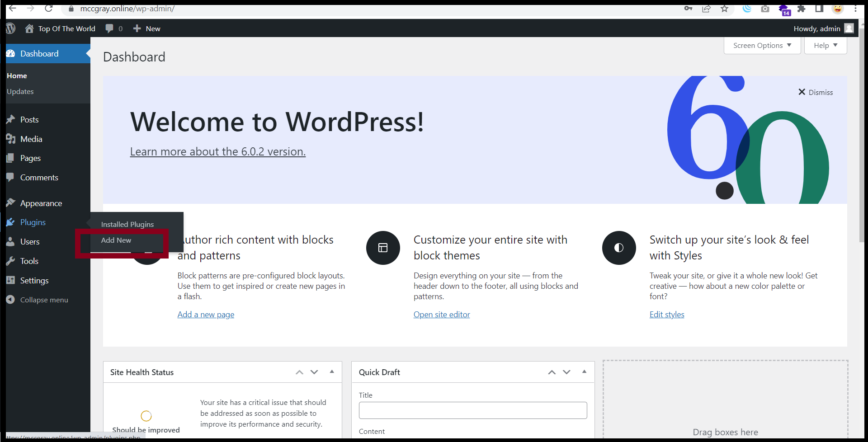The width and height of the screenshot is (868, 442).
Task: Click Edit styles link
Action: (x=667, y=315)
